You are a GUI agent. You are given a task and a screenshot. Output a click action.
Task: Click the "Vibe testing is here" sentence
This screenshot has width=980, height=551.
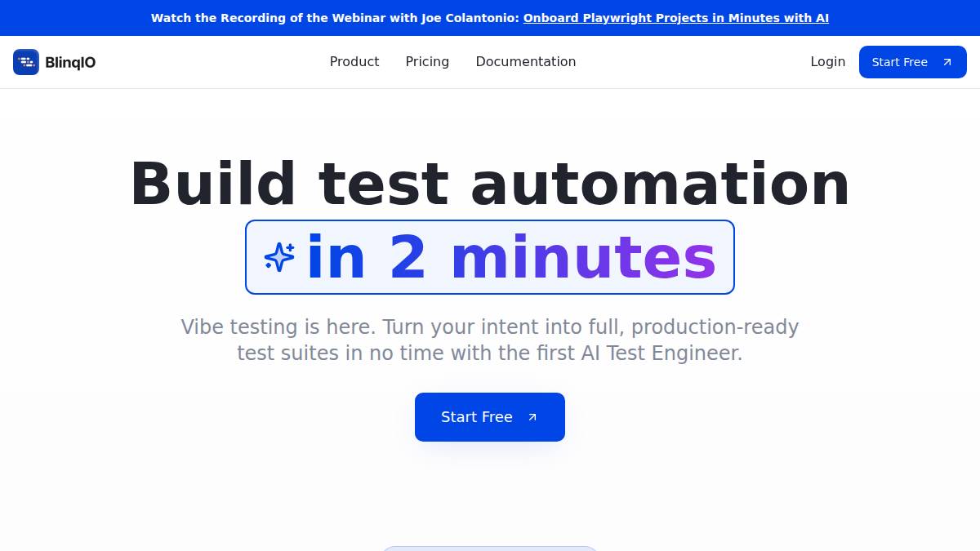(x=278, y=327)
